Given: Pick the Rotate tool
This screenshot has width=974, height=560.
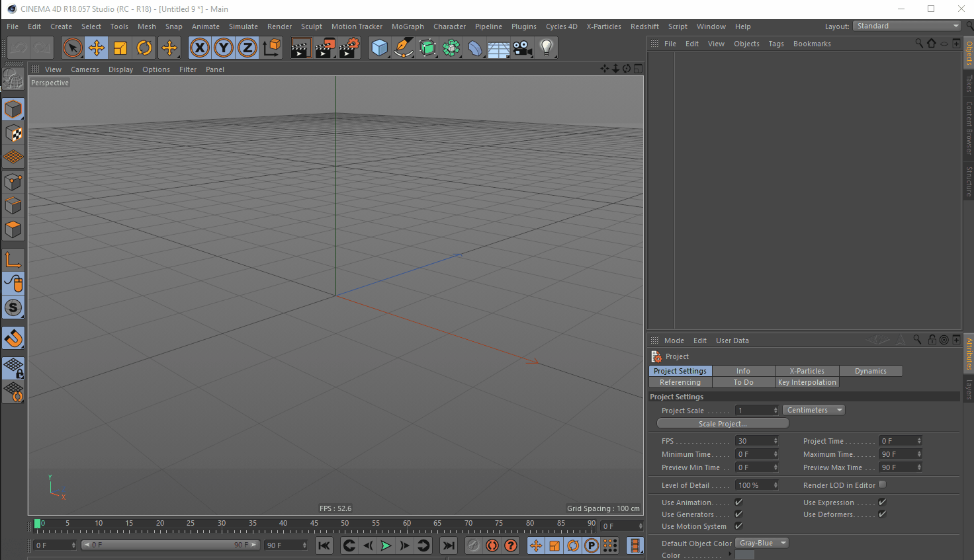Looking at the screenshot, I should pos(144,48).
